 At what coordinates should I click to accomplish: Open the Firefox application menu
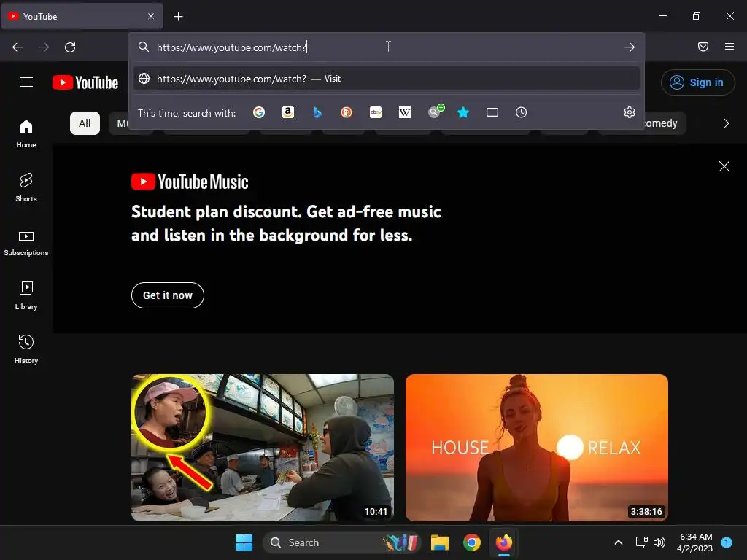[729, 47]
